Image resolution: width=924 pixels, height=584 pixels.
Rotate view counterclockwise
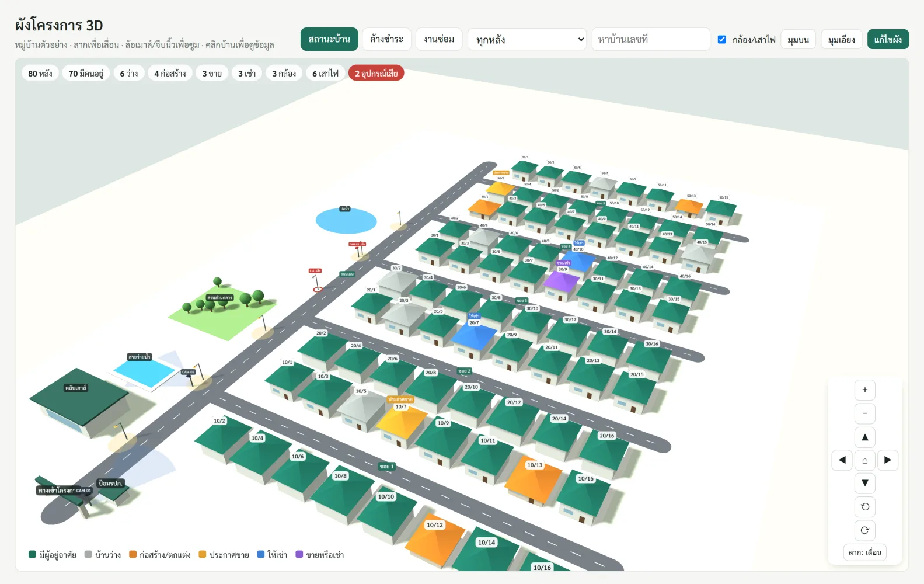tap(864, 506)
